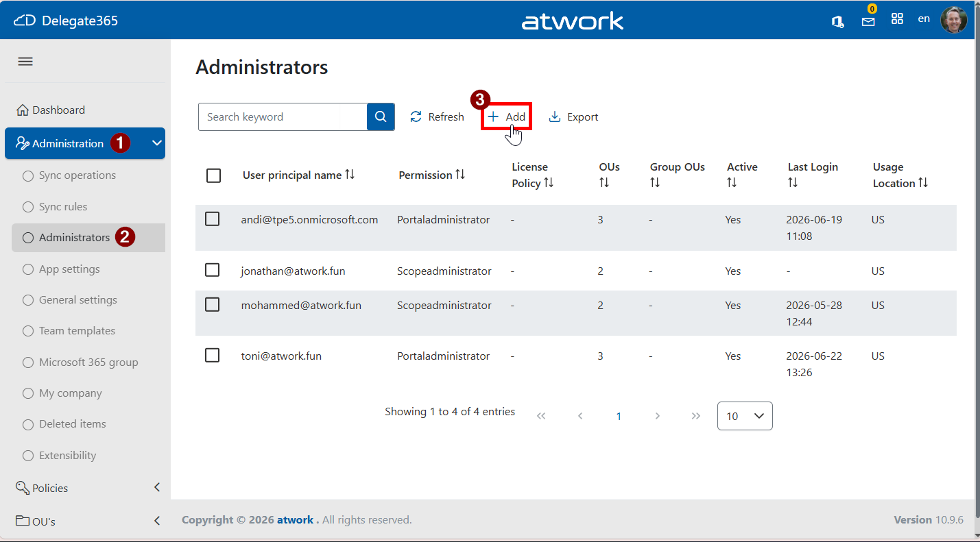
Task: Click last login 2026-06-19 11:08 cell
Action: pyautogui.click(x=814, y=227)
